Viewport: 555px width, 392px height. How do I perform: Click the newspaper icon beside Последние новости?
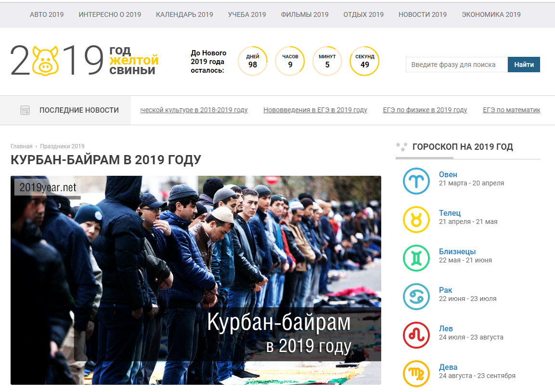(x=25, y=110)
